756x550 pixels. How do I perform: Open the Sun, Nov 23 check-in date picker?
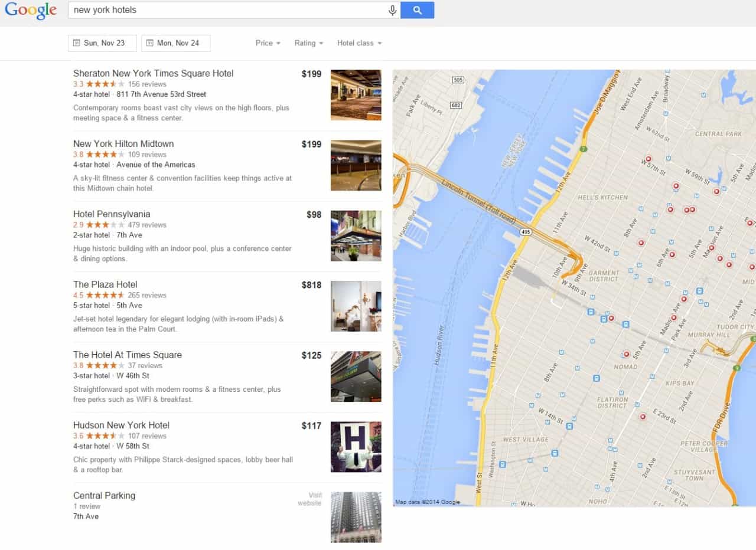click(x=102, y=43)
